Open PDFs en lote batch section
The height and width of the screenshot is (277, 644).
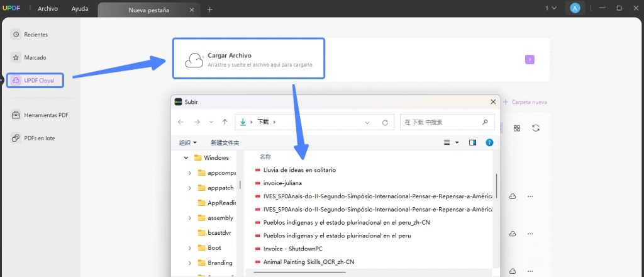pos(33,138)
